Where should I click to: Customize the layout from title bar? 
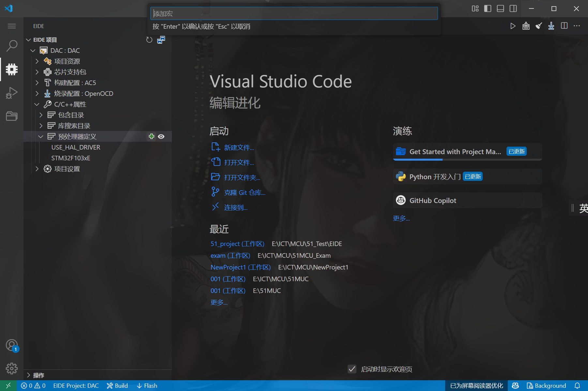(475, 8)
